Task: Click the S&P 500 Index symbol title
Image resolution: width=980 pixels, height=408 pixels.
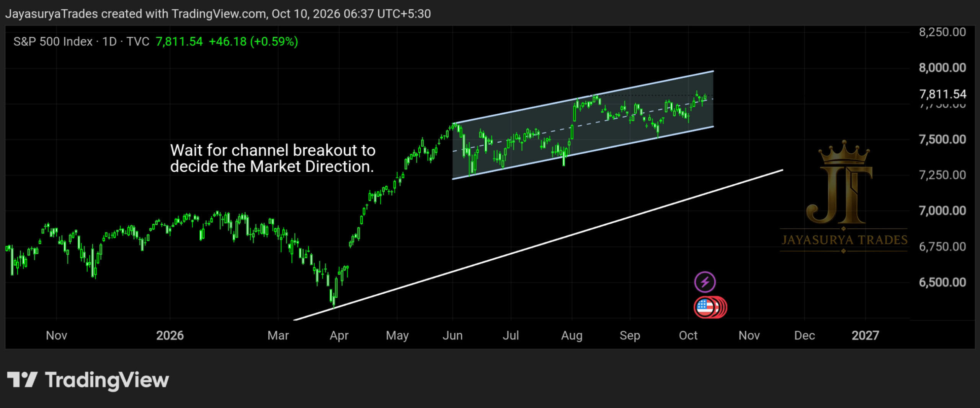Action: (53, 41)
